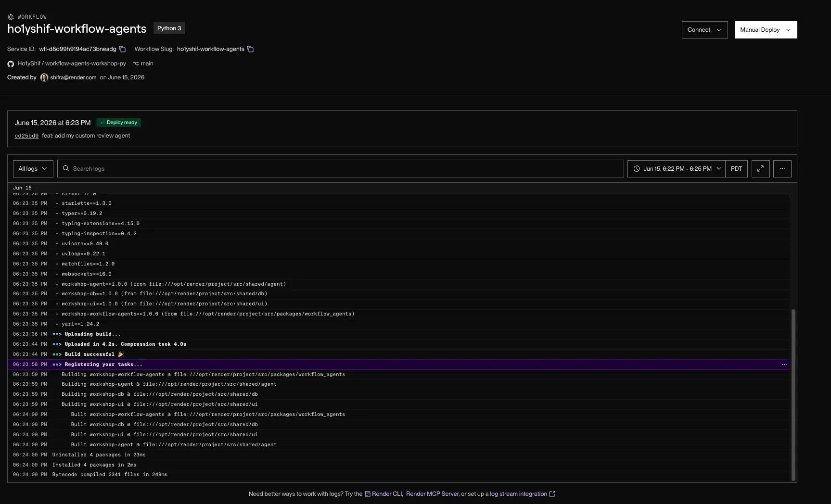This screenshot has height=504, width=831.
Task: Select the 'uvloop==0.22.1' log line
Action: pyautogui.click(x=398, y=254)
